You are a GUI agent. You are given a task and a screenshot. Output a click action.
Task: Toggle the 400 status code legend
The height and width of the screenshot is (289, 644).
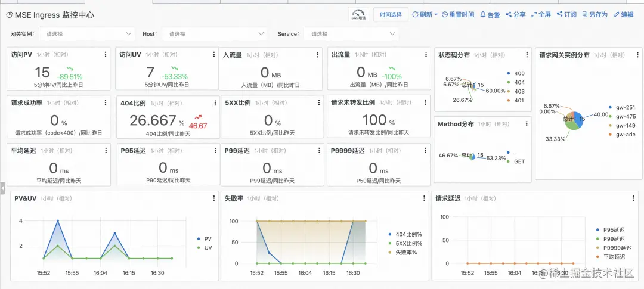click(x=516, y=73)
